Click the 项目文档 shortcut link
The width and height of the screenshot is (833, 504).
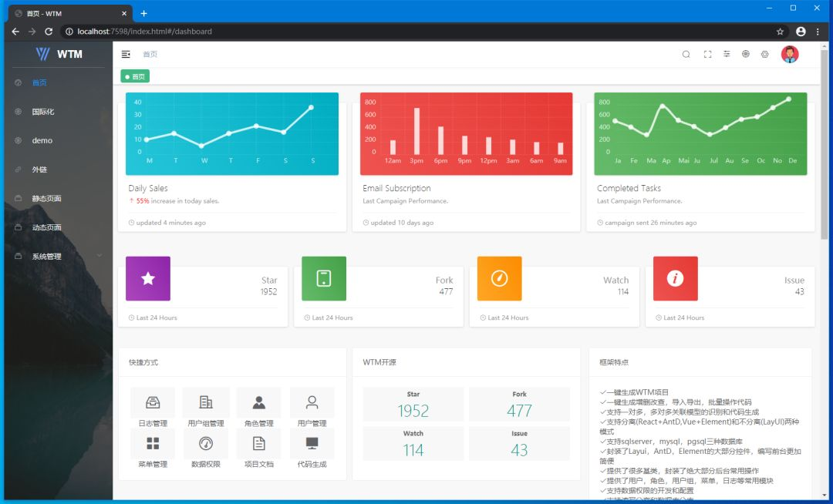258,464
